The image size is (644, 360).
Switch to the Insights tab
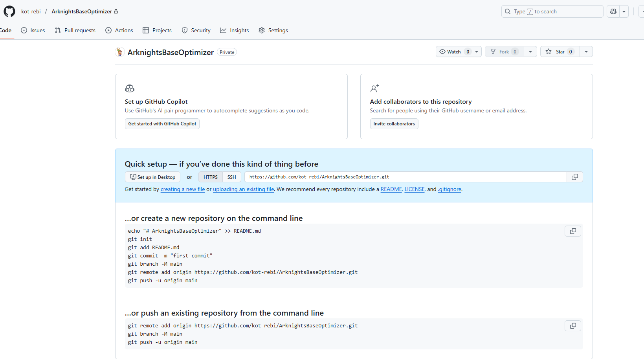235,30
